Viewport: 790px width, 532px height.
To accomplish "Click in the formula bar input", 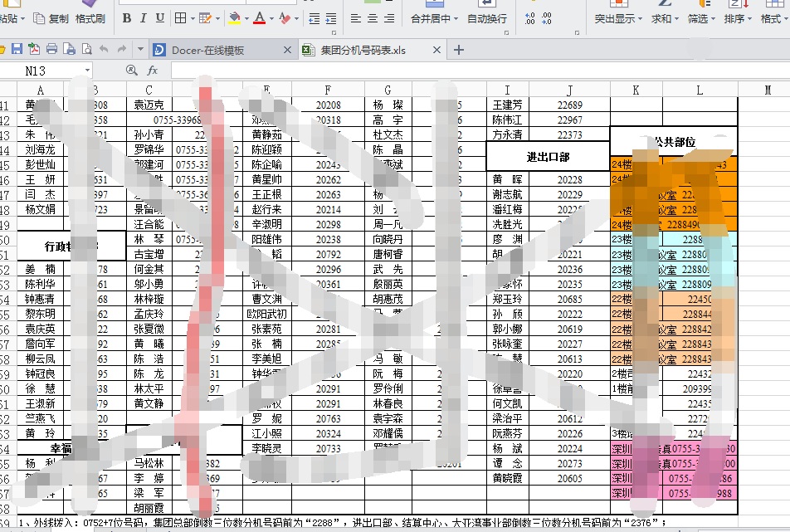I will pyautogui.click(x=480, y=70).
